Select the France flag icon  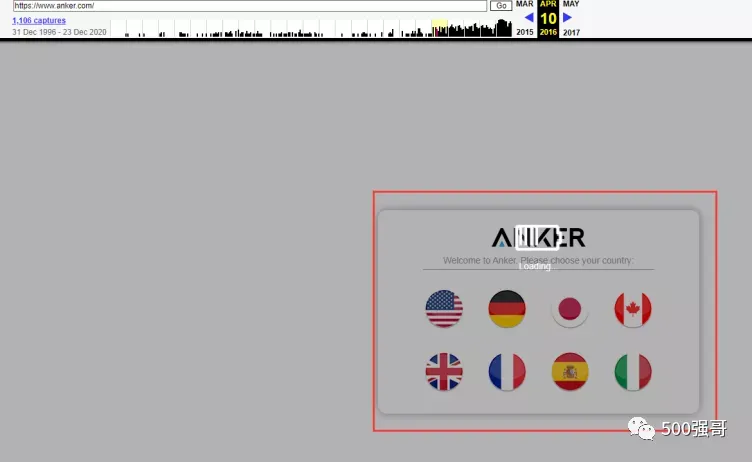[x=507, y=371]
